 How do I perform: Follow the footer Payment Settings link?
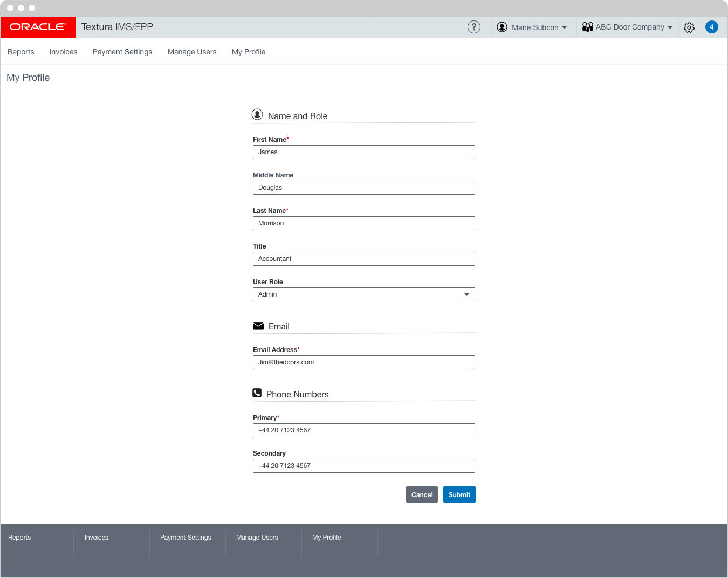point(186,538)
